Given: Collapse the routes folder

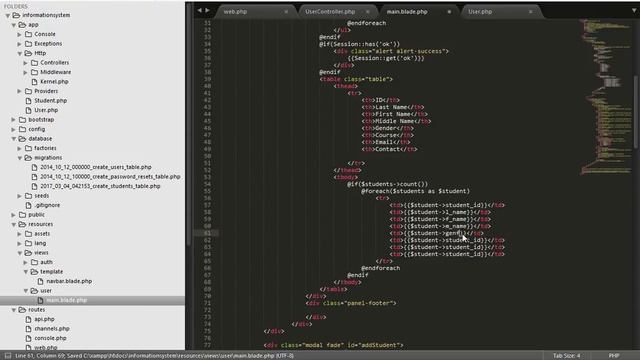Looking at the screenshot, I should pos(13,310).
